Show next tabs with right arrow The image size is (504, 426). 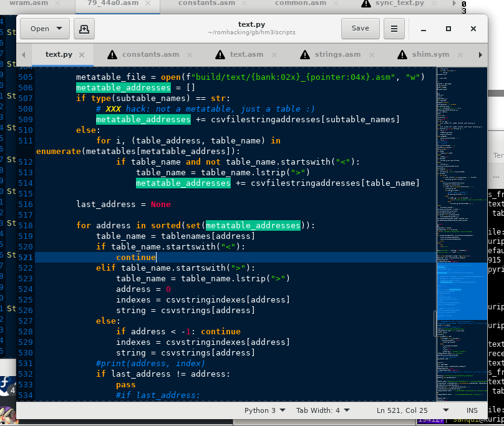[x=480, y=55]
